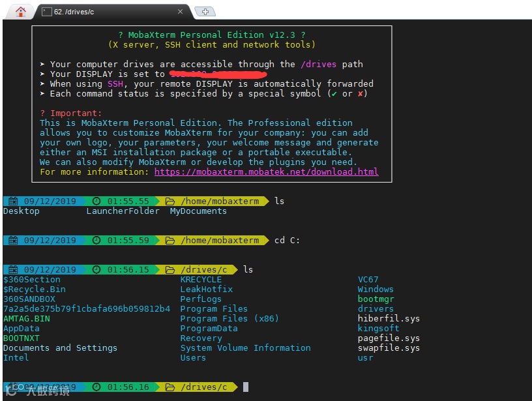
Task: Click the 'AppData' directory name
Action: (x=22, y=329)
